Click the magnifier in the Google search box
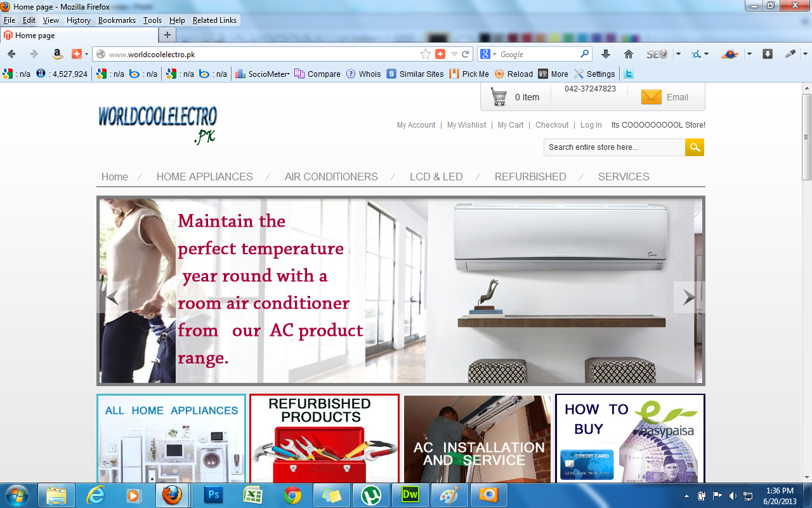This screenshot has height=508, width=812. 584,54
